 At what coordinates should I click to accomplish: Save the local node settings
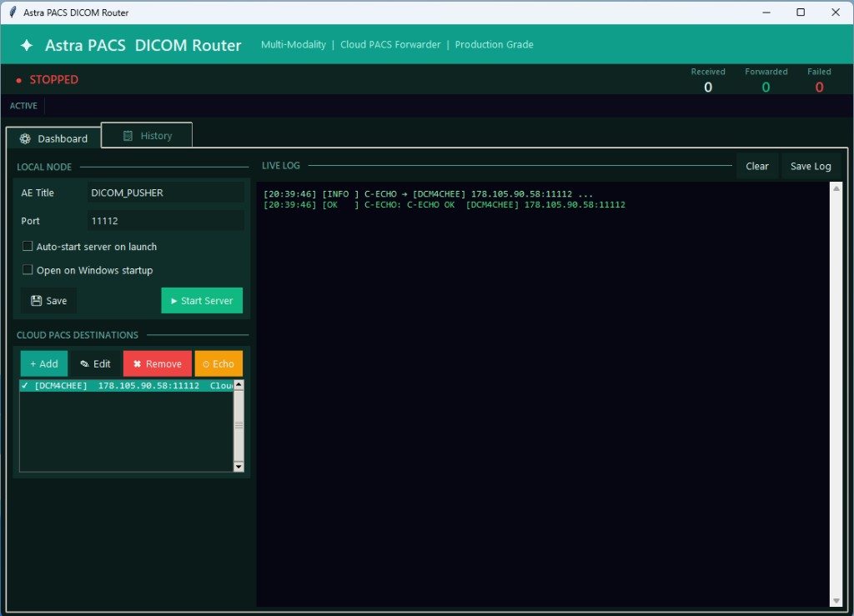coord(48,301)
